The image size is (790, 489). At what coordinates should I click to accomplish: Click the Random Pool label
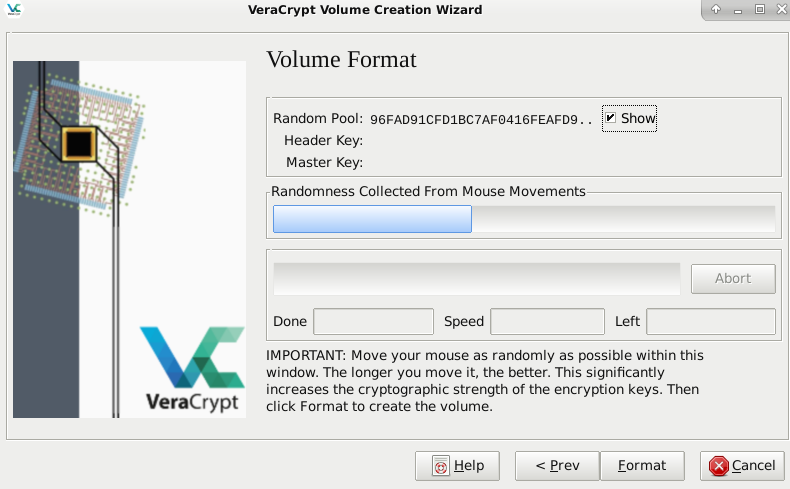pyautogui.click(x=318, y=118)
